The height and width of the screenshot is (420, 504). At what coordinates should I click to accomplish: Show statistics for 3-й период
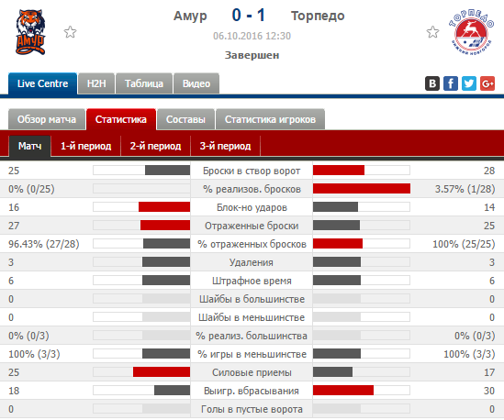(x=225, y=146)
